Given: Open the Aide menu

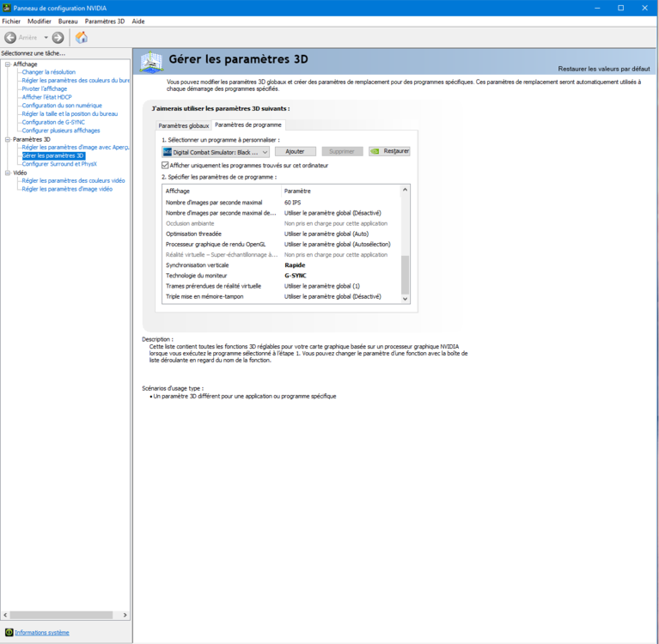Looking at the screenshot, I should [x=138, y=21].
